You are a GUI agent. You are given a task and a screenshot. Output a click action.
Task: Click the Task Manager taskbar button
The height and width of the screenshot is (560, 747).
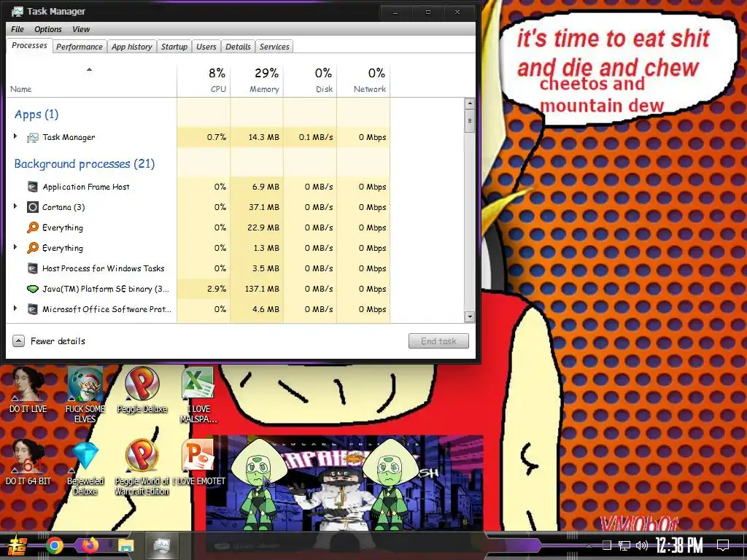pos(161,545)
